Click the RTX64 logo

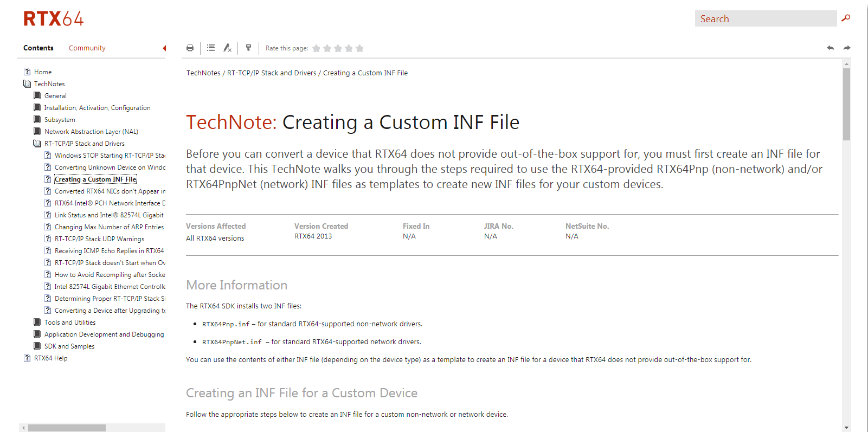(54, 19)
